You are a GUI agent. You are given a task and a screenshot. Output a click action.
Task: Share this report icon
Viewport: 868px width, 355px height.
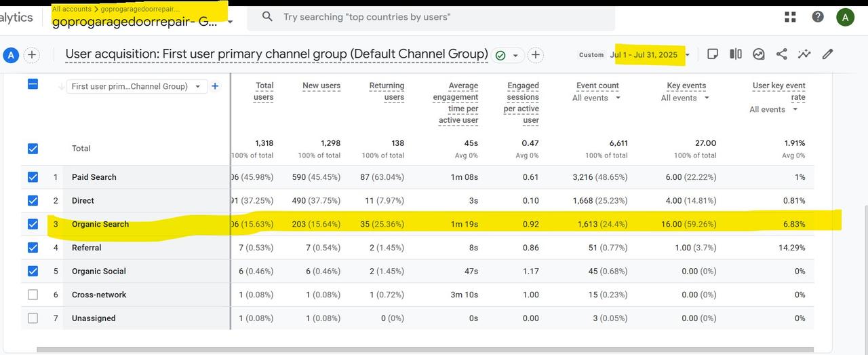(x=781, y=54)
